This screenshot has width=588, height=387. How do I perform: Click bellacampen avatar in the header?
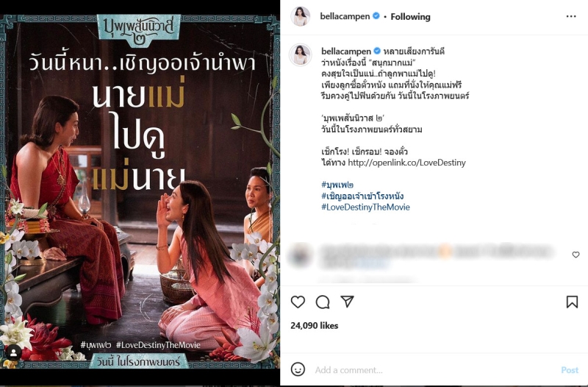pyautogui.click(x=301, y=16)
